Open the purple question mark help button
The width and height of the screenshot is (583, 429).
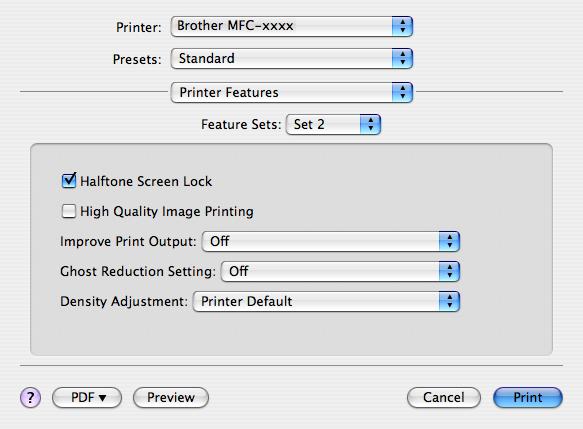point(30,398)
